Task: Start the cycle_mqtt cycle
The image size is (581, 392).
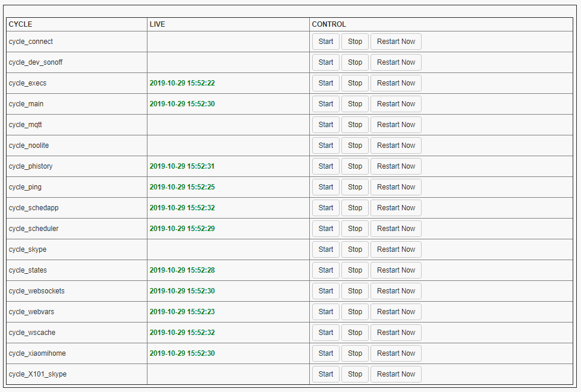Action: (x=326, y=125)
